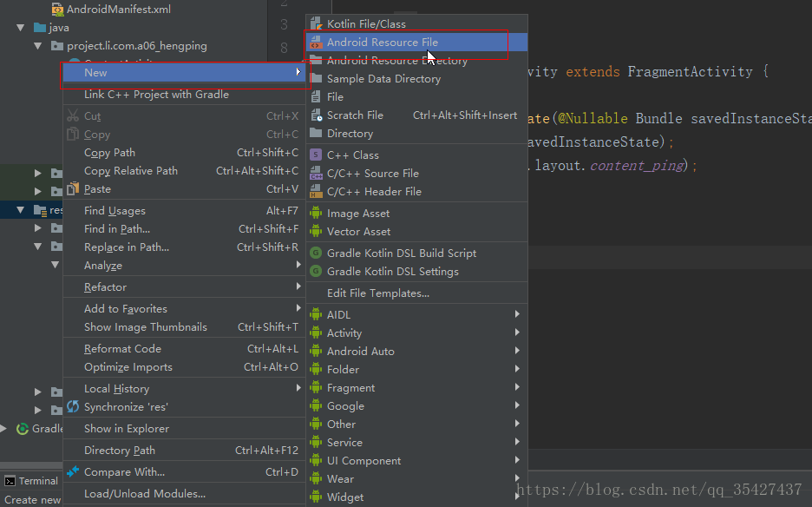This screenshot has width=812, height=507.
Task: Click the Gradle Kotlin DSL Build Script icon
Action: coord(316,253)
